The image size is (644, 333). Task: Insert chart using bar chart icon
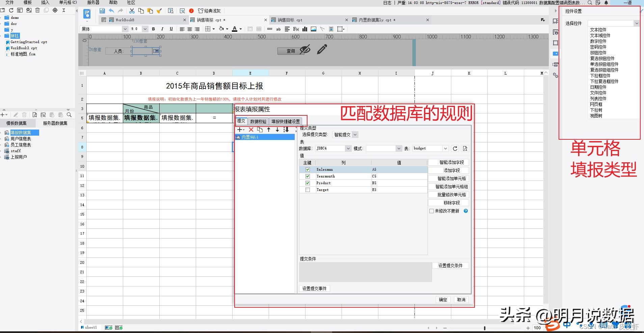(x=305, y=29)
